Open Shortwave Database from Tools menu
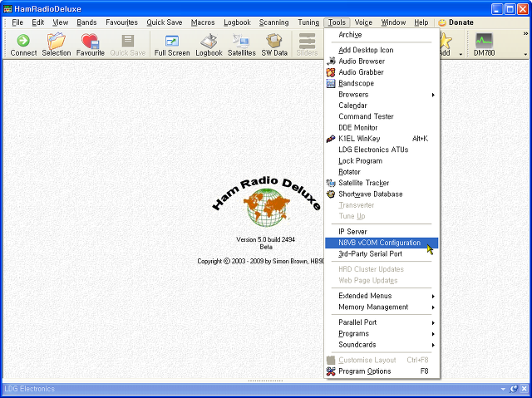 pos(382,194)
